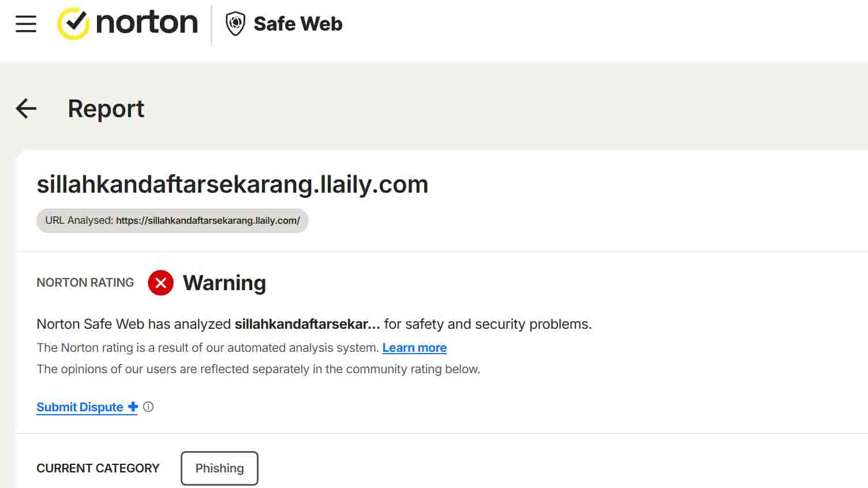Click the Submit Dispute link
Screen dimensions: 868x488
80,407
